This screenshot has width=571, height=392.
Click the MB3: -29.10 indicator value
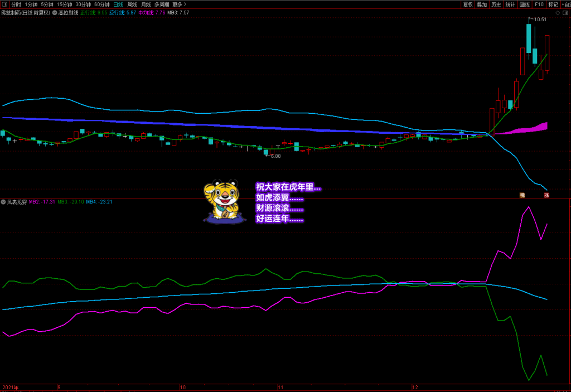point(71,202)
